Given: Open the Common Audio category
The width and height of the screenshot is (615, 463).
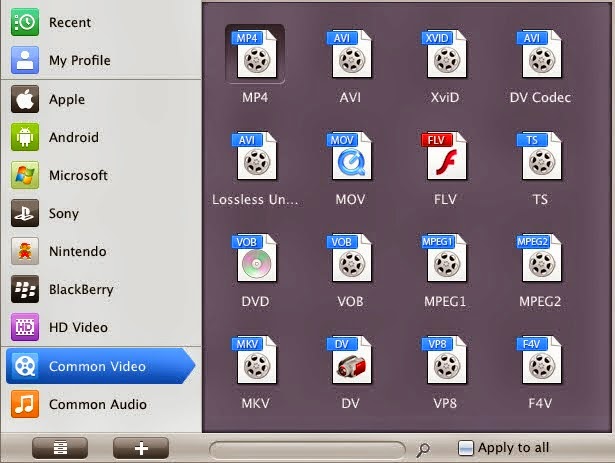Looking at the screenshot, I should 101,404.
